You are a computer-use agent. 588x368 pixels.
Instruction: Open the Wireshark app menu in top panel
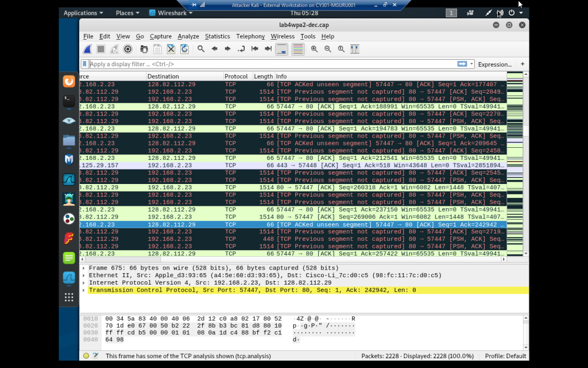click(x=171, y=13)
